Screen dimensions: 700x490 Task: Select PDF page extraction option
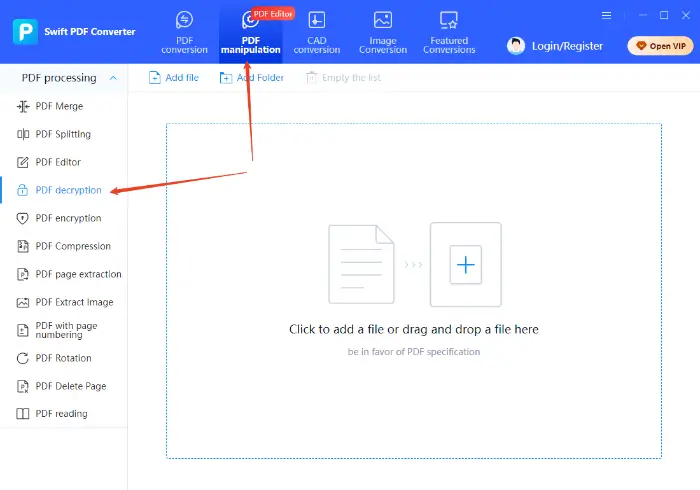tap(63, 274)
